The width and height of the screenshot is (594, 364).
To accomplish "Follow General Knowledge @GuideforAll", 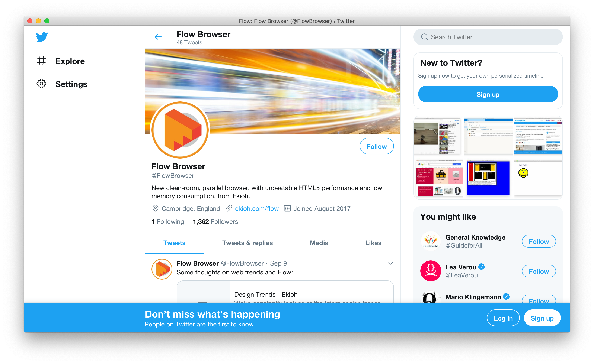I will [x=539, y=241].
